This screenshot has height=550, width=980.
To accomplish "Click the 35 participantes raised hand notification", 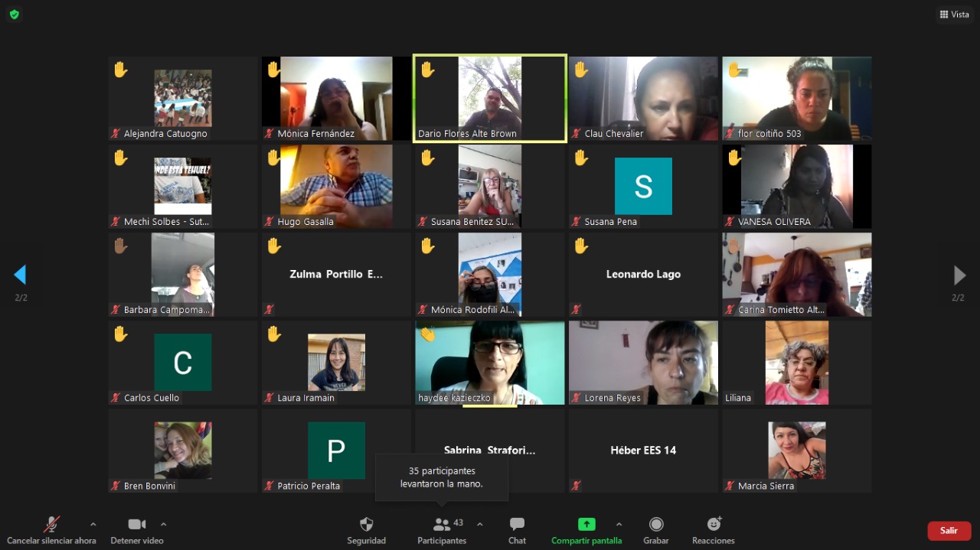I will point(442,477).
